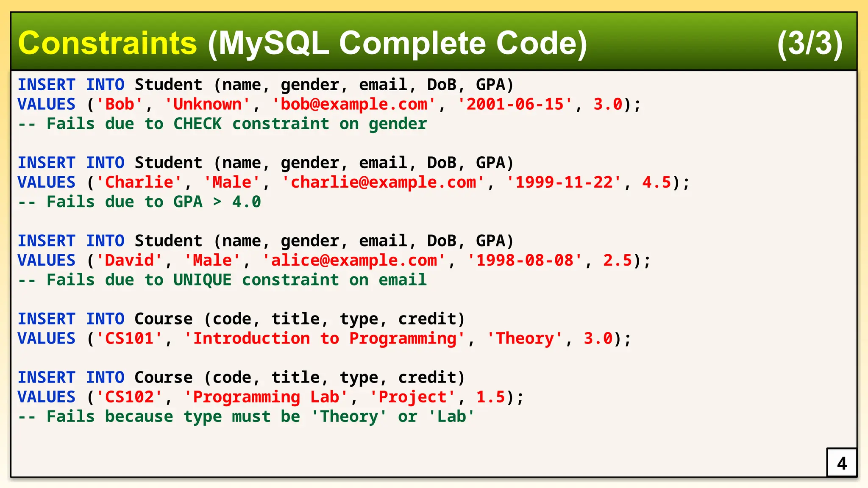868x488 pixels.
Task: Click the '(3/3)' part indicator
Action: [810, 44]
